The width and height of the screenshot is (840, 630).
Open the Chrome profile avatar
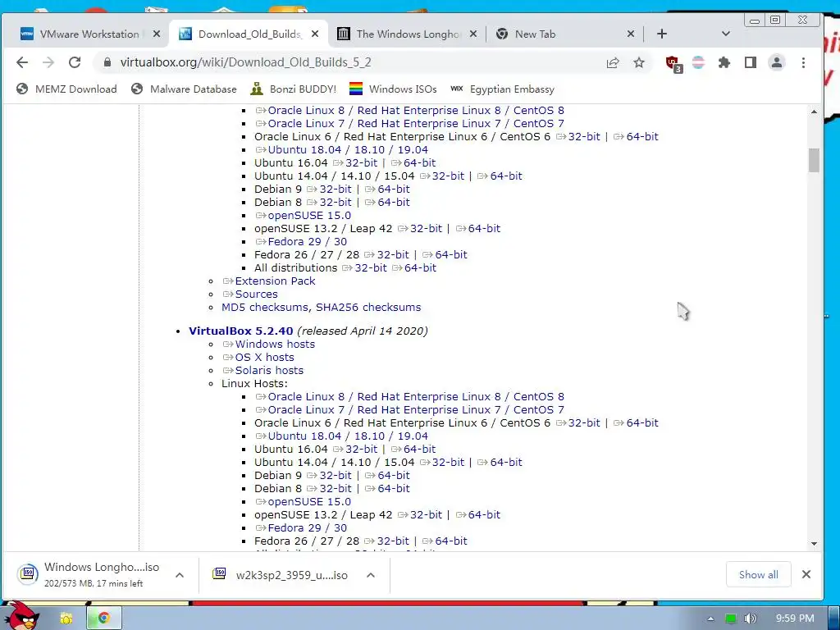coord(776,62)
